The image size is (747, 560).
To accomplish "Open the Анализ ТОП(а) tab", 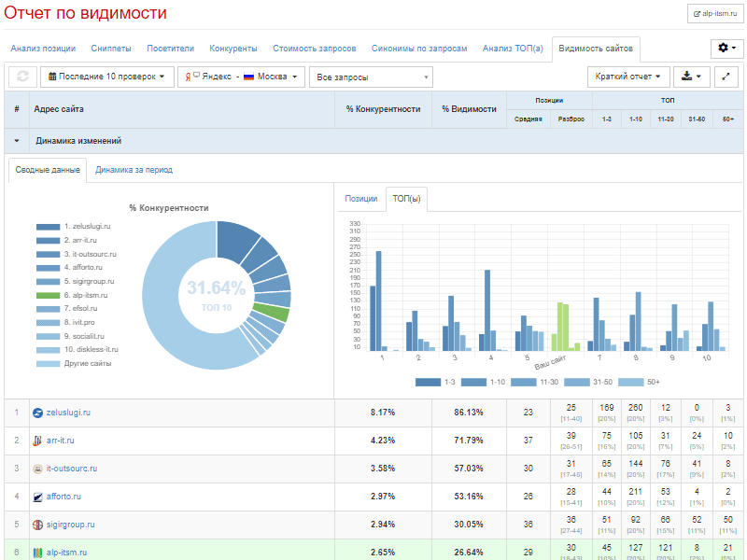I will click(x=513, y=49).
